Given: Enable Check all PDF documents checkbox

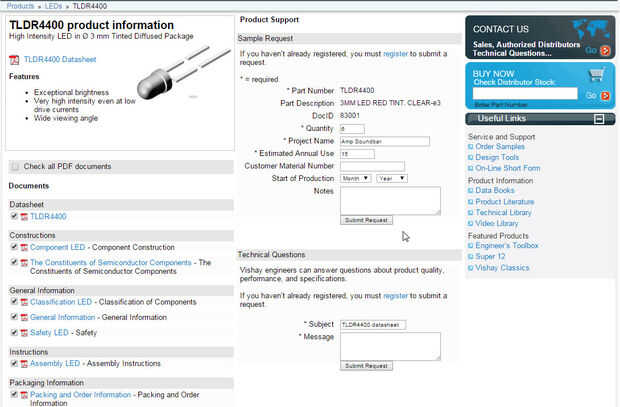Looking at the screenshot, I should tap(14, 166).
